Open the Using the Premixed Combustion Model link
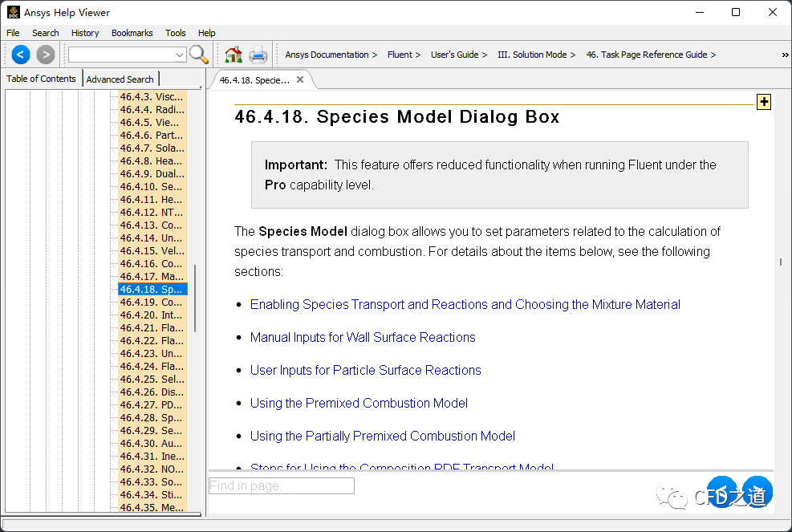792x532 pixels. coord(359,403)
